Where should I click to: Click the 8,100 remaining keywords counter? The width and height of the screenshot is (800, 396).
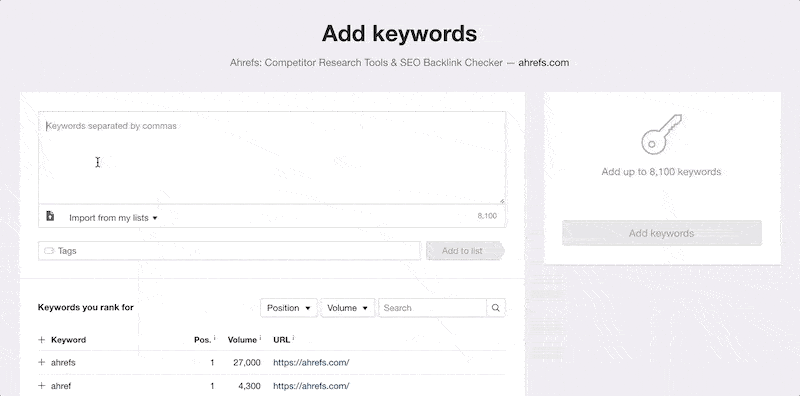(487, 216)
